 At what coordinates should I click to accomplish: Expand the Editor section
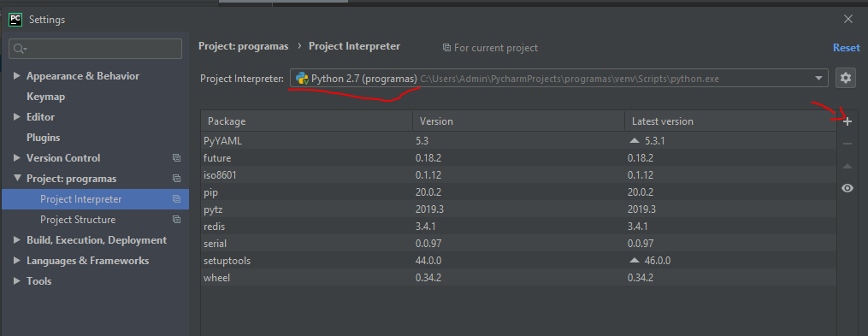(x=16, y=117)
